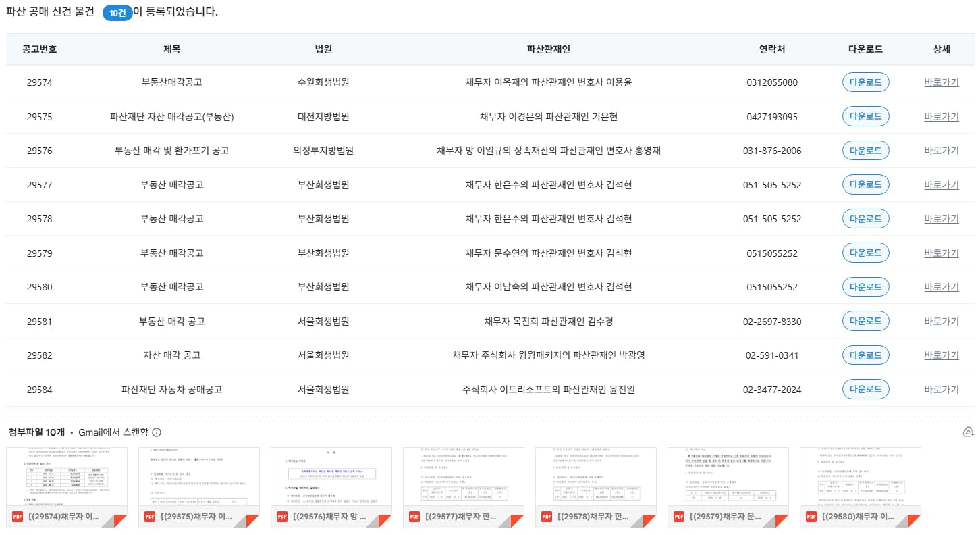Click trustee '채무자 목진희 파산관재인 김수경'
This screenshot has width=980, height=535.
(548, 321)
